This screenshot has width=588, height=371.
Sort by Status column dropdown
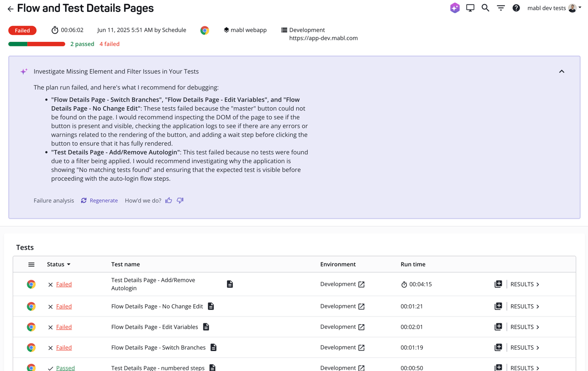point(59,264)
